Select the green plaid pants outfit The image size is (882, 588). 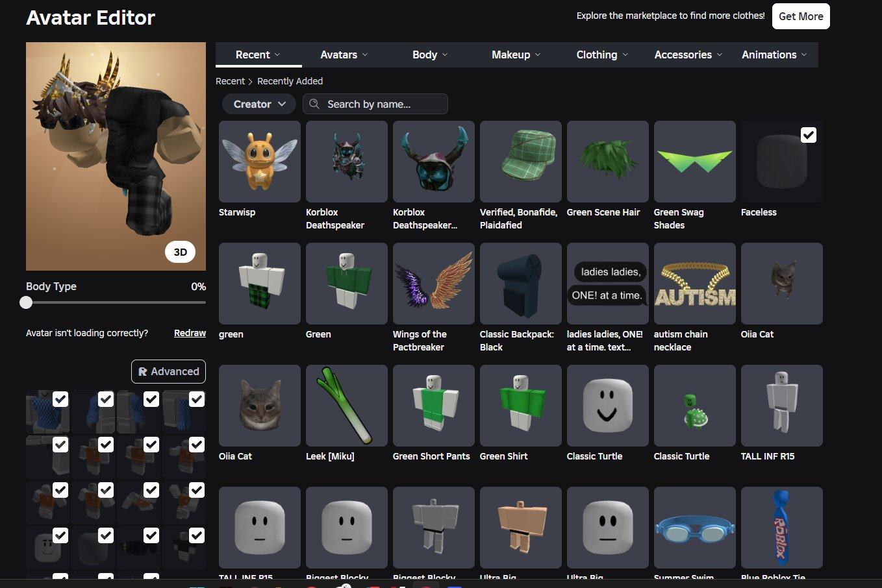(260, 284)
